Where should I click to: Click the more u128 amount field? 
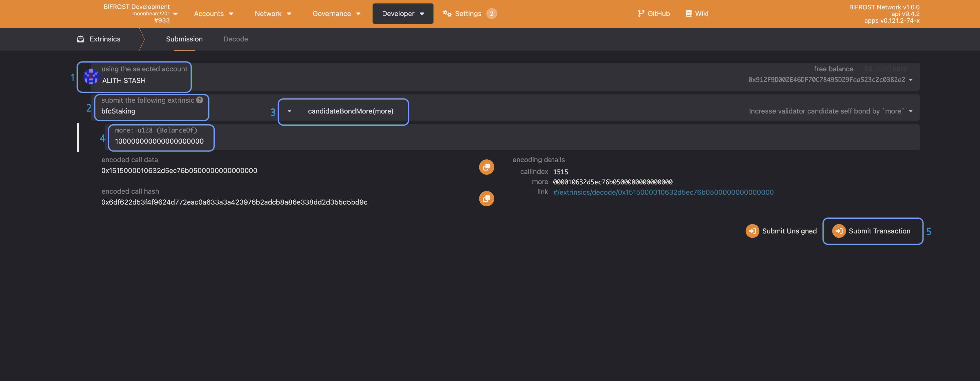(x=159, y=141)
